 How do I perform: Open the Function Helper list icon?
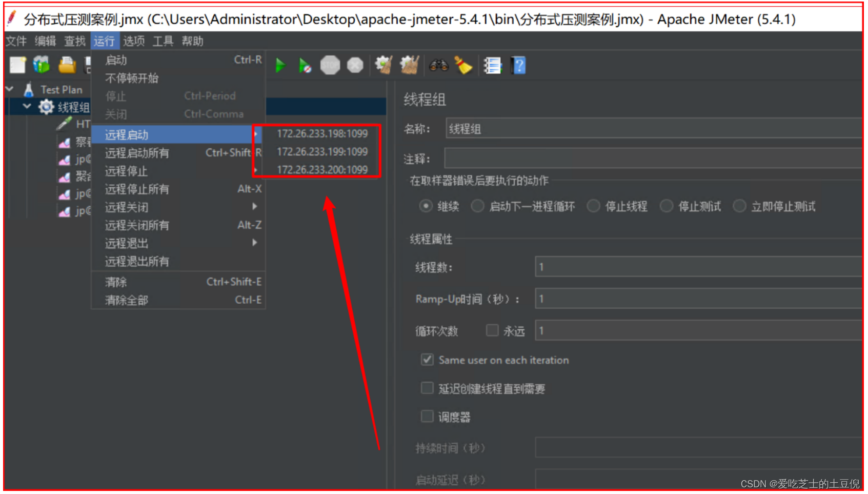[492, 65]
